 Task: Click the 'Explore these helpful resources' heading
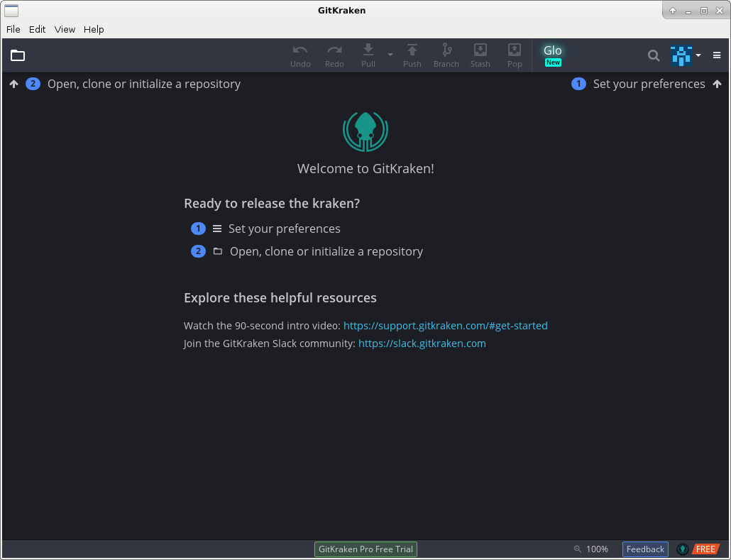click(280, 298)
